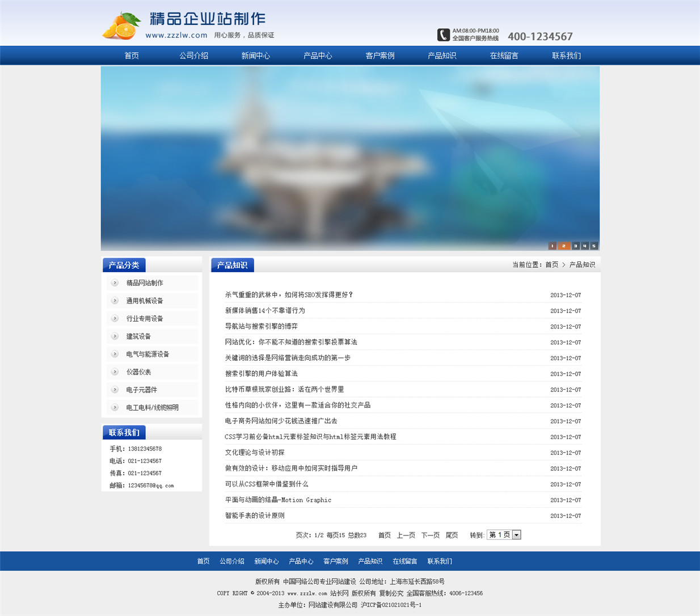700x616 pixels.
Task: Open the 转到 page dropdown arrow
Action: [x=516, y=535]
